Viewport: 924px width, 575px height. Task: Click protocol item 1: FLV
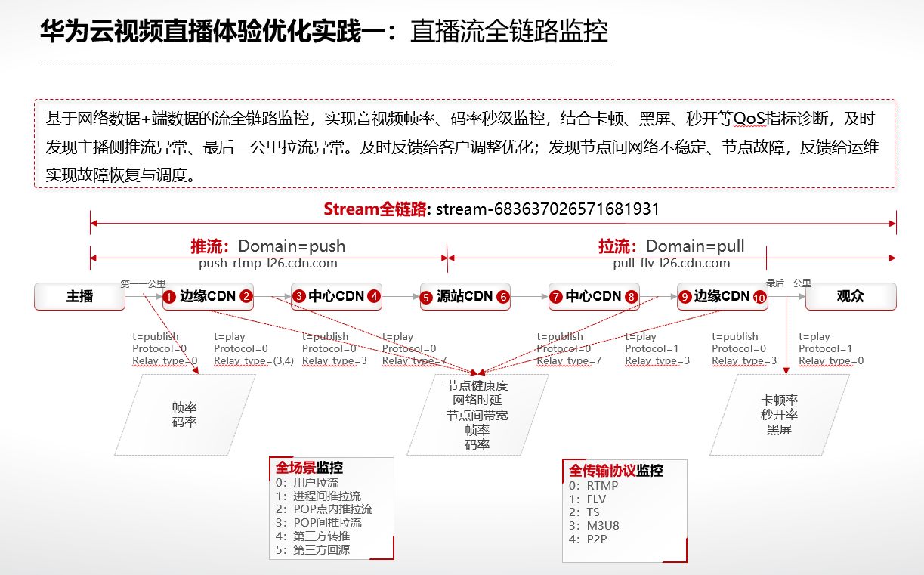pyautogui.click(x=588, y=499)
